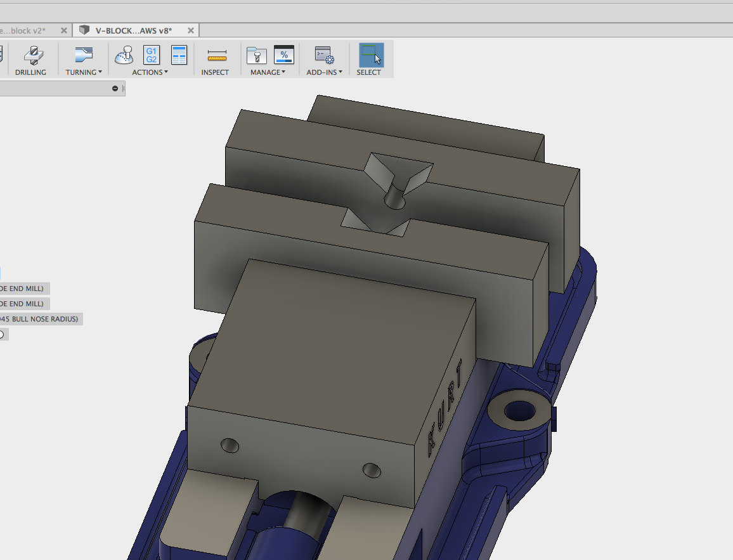733x560 pixels.
Task: Open the Tool Library icon under Manage
Action: 257,55
